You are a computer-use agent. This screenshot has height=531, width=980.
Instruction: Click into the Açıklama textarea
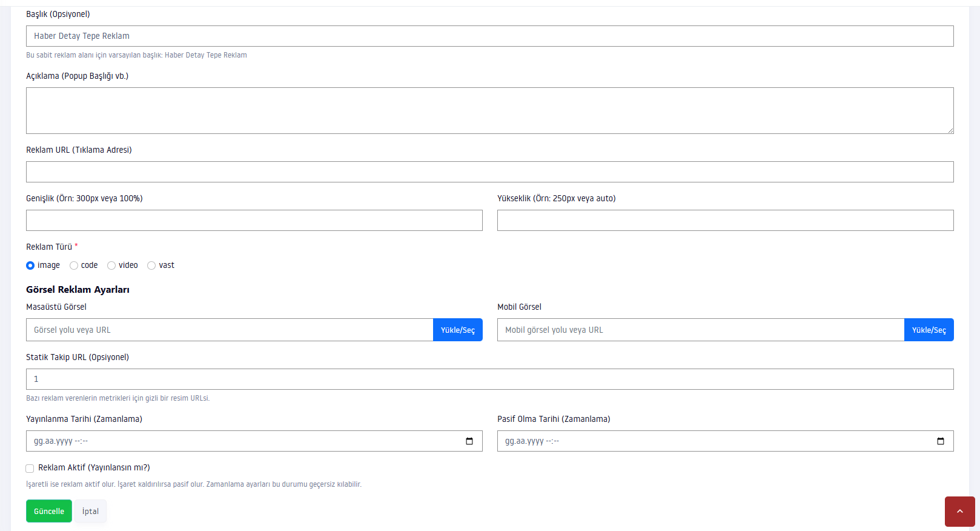point(490,110)
